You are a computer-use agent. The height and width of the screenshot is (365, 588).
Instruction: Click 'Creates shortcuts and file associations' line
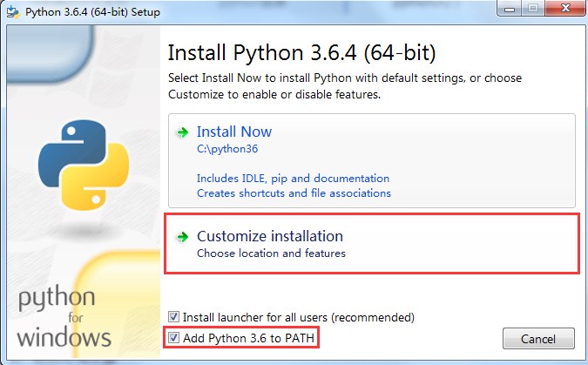294,193
